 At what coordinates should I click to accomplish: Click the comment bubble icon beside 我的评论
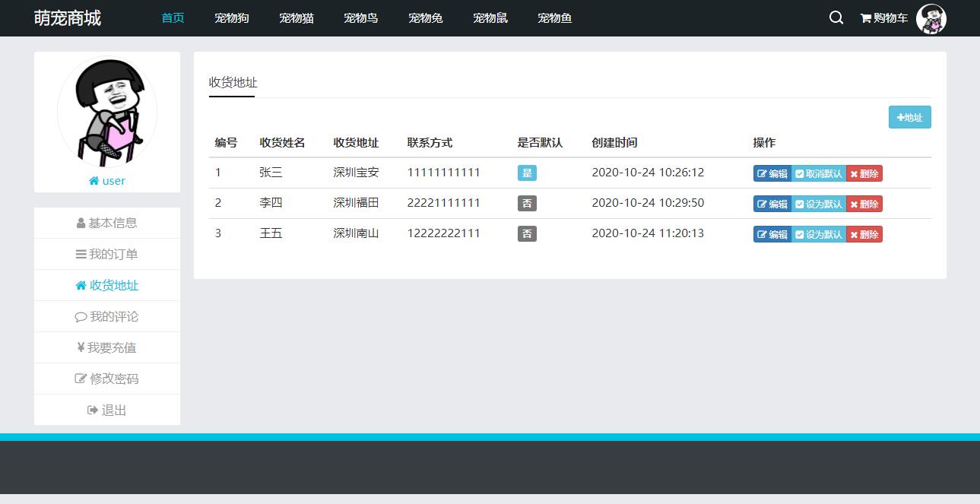coord(80,316)
